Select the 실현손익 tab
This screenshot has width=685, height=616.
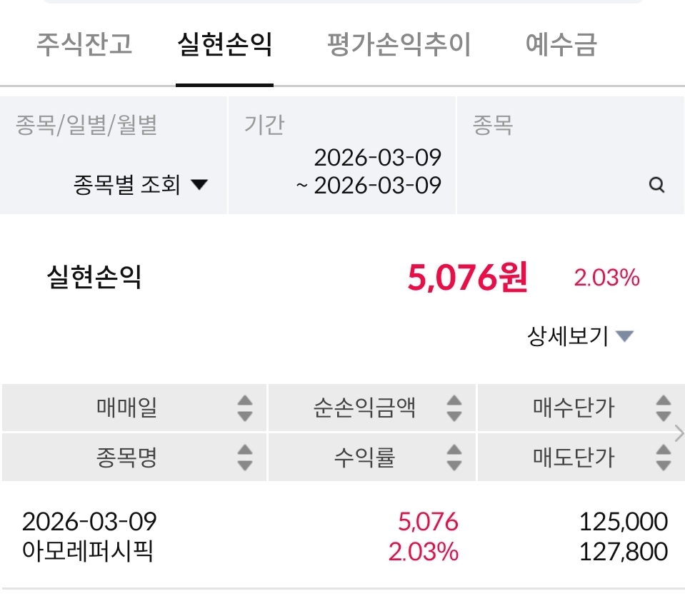224,44
